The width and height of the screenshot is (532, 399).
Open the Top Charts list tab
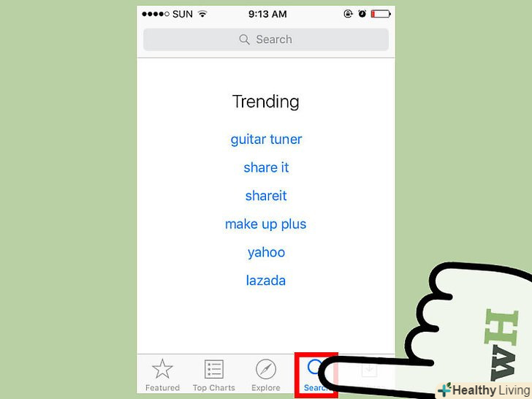(x=213, y=375)
